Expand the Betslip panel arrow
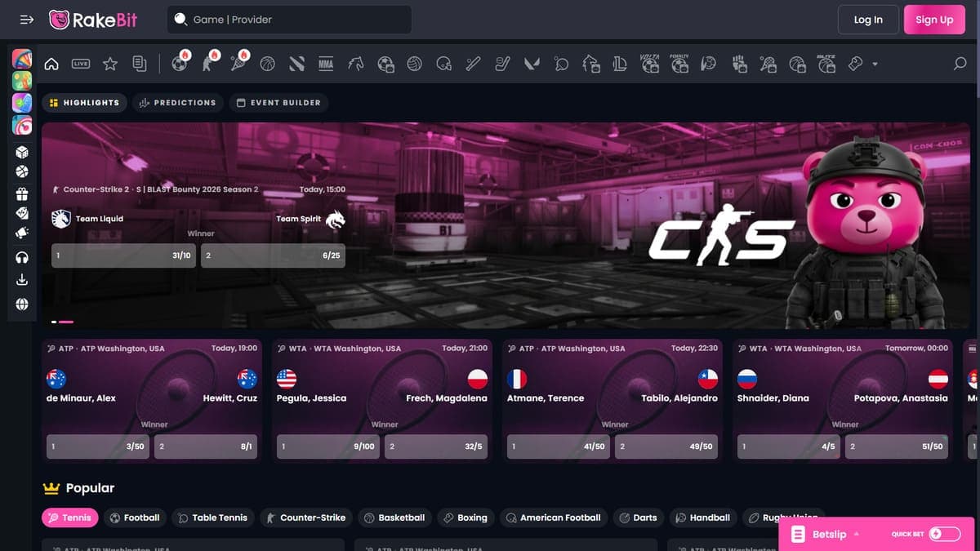Image resolution: width=980 pixels, height=551 pixels. (x=856, y=534)
